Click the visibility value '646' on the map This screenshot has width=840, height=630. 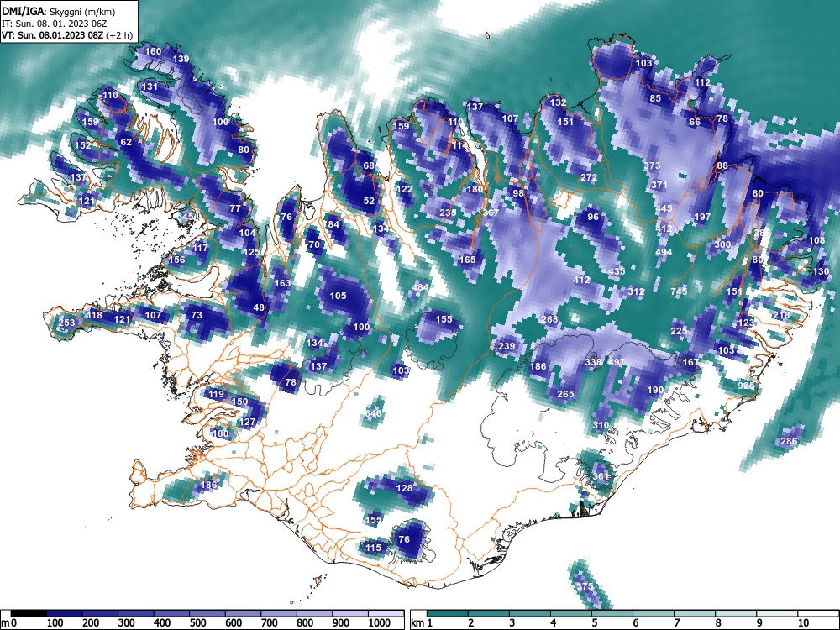tap(374, 413)
